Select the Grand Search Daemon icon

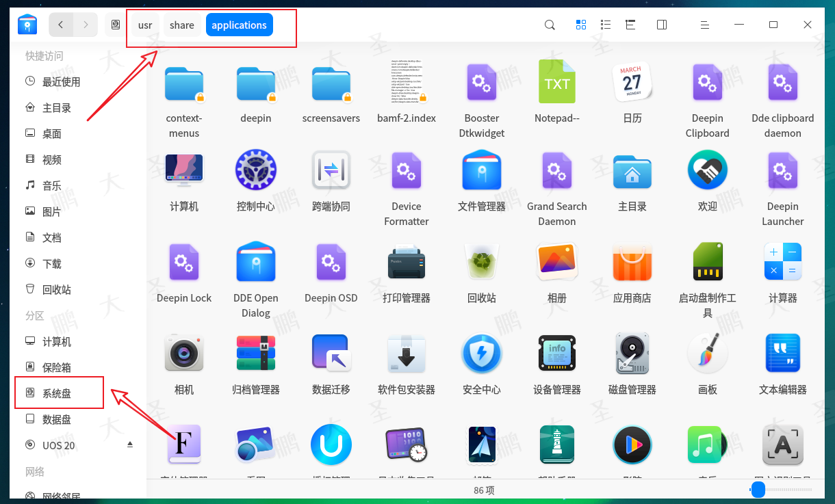click(557, 170)
